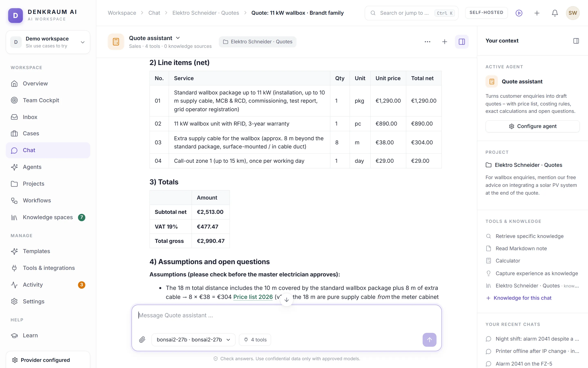Open the Elektro Schneider · Quotes project chip
Screen dimensions: 588x368
click(257, 42)
